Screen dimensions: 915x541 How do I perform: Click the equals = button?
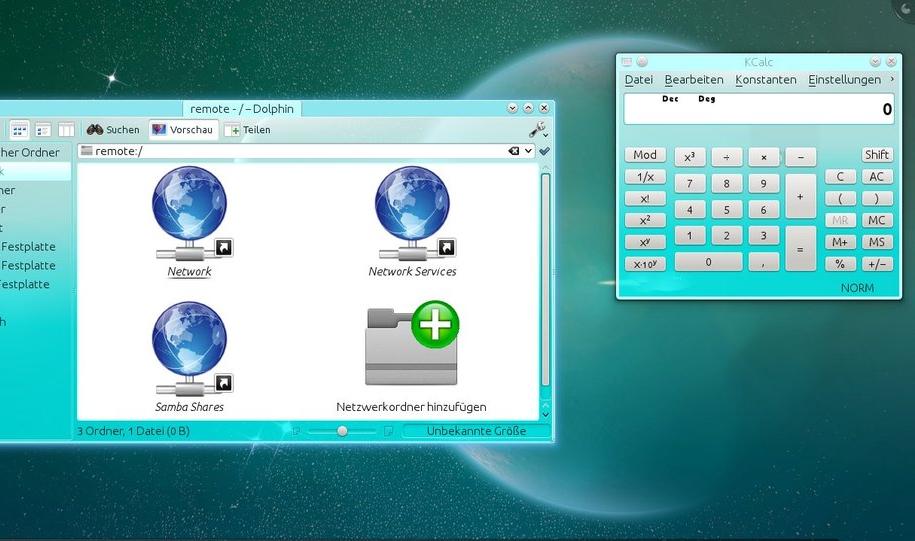point(801,249)
